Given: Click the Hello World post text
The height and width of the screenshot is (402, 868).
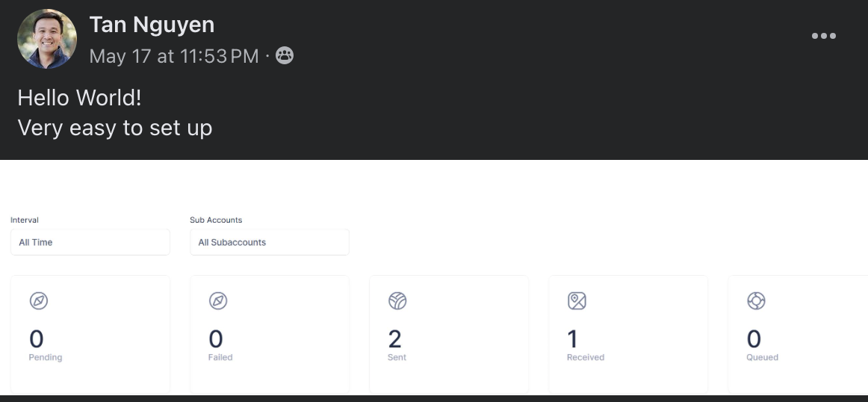Looking at the screenshot, I should coord(79,98).
